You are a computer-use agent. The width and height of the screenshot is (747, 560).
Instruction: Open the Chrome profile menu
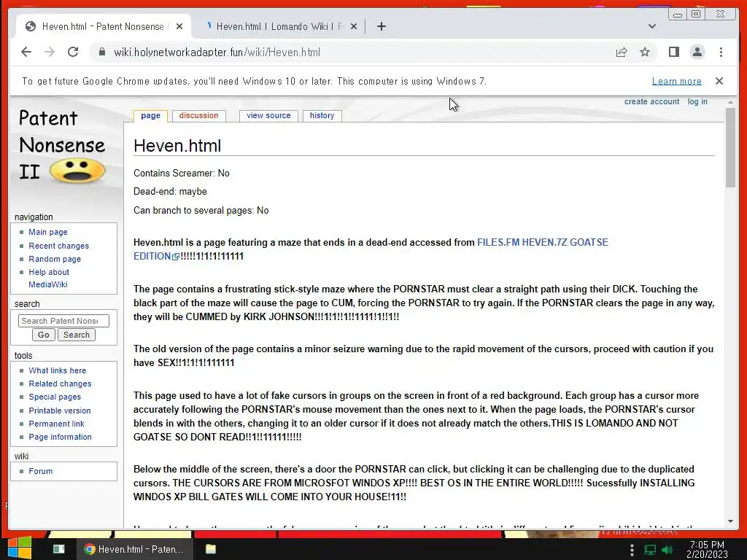(x=697, y=52)
